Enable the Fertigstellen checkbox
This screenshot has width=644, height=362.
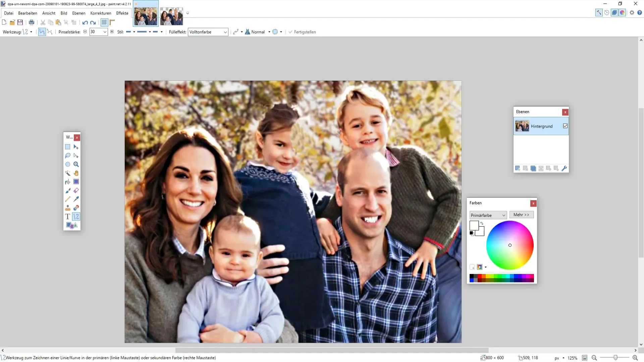point(291,32)
